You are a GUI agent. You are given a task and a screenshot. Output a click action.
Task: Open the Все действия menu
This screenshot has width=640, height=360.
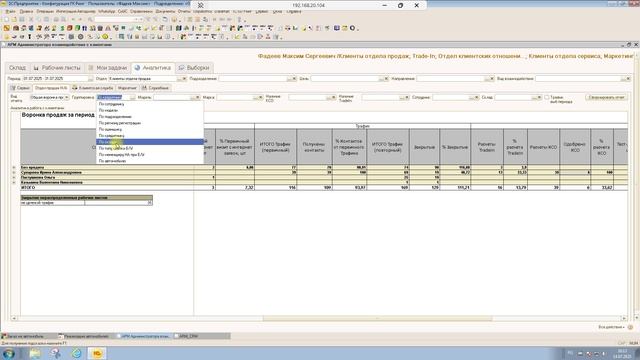(x=611, y=327)
